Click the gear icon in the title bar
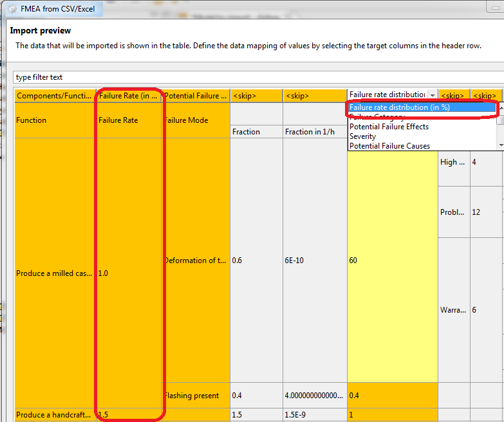This screenshot has width=504, height=422. 12,10
